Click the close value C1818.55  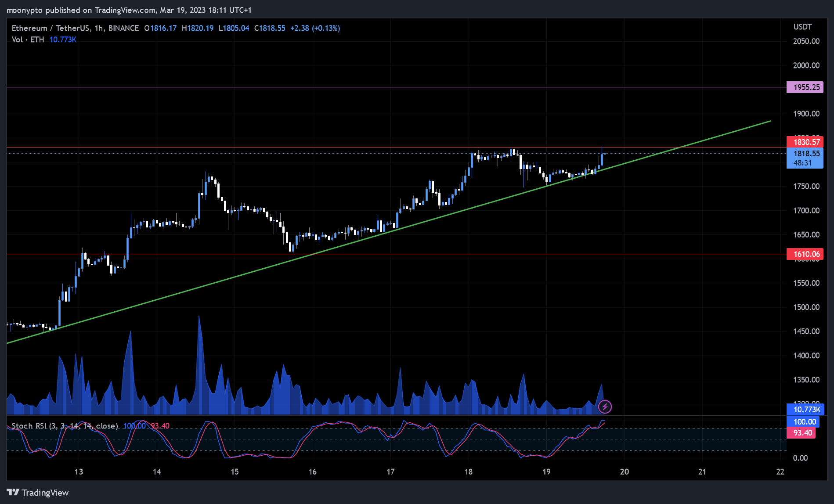pyautogui.click(x=270, y=28)
